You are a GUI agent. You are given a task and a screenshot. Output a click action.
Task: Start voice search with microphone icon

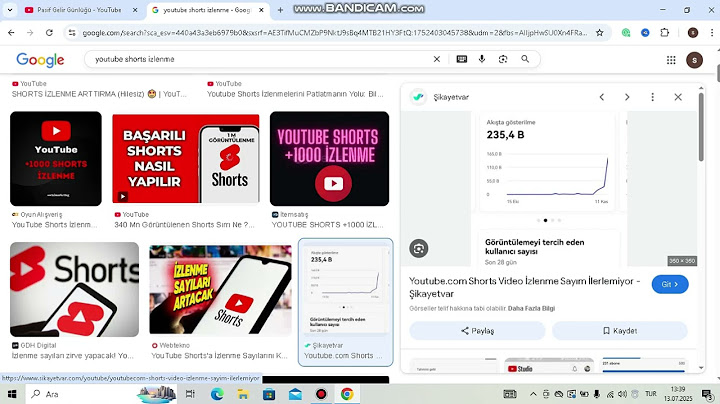(x=482, y=59)
